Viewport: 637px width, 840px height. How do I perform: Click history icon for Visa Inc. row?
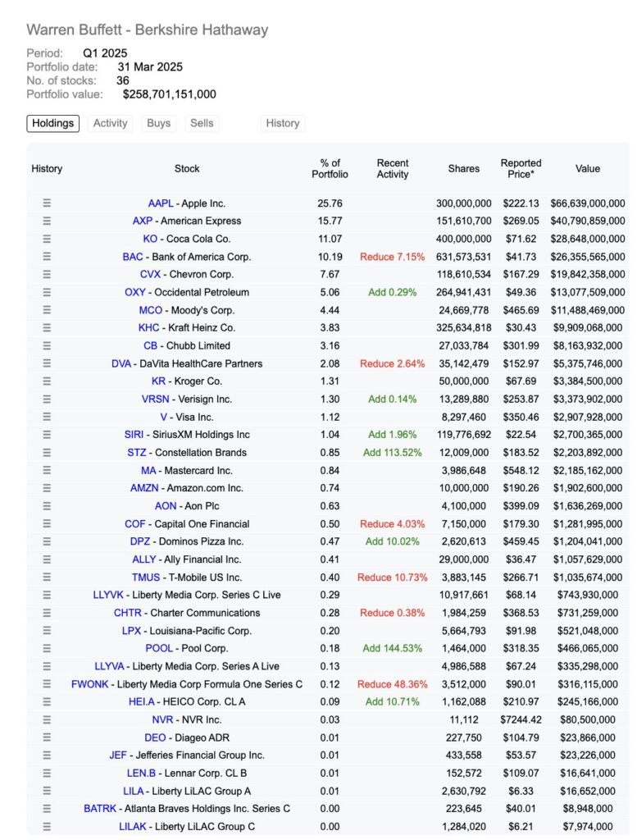(47, 417)
